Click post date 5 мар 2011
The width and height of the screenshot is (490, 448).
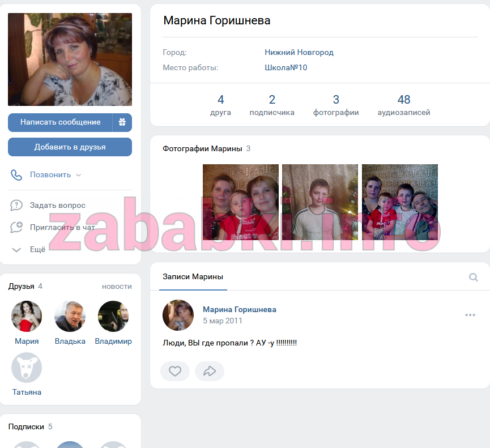click(223, 321)
